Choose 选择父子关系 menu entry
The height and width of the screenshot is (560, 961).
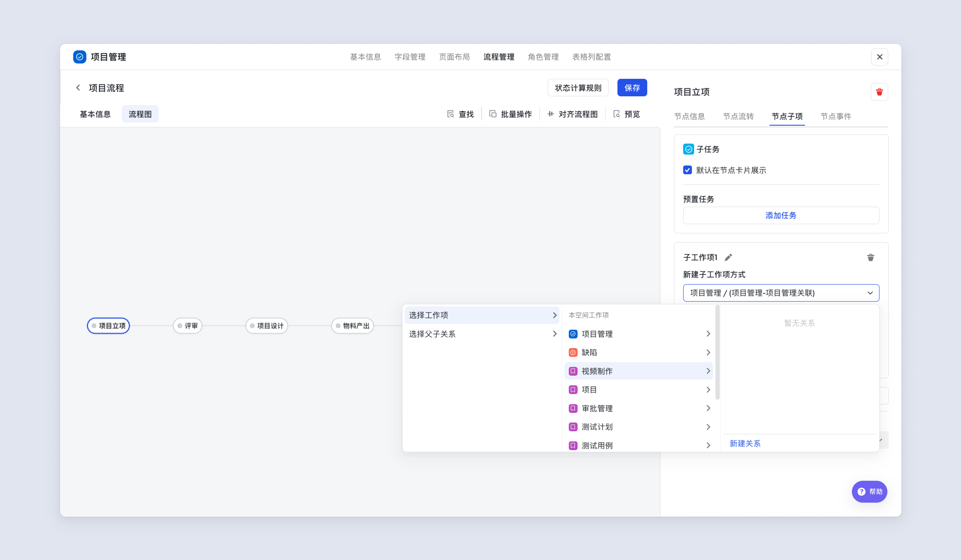(482, 334)
